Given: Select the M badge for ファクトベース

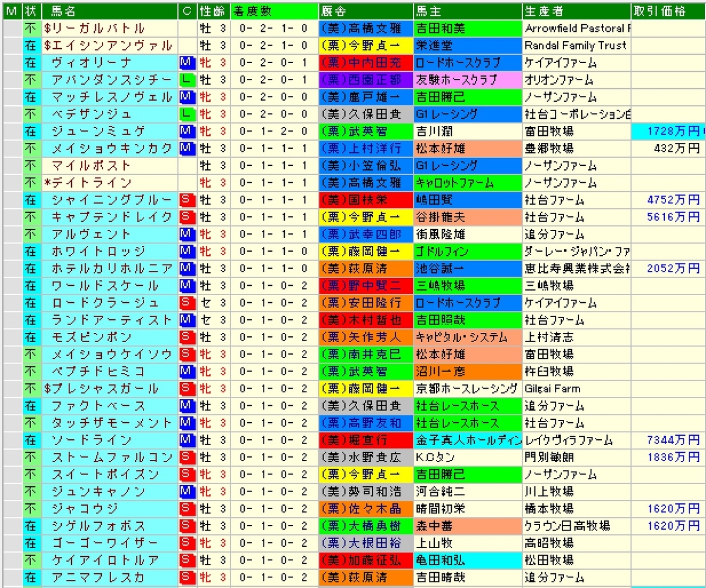Looking at the screenshot, I should (187, 406).
